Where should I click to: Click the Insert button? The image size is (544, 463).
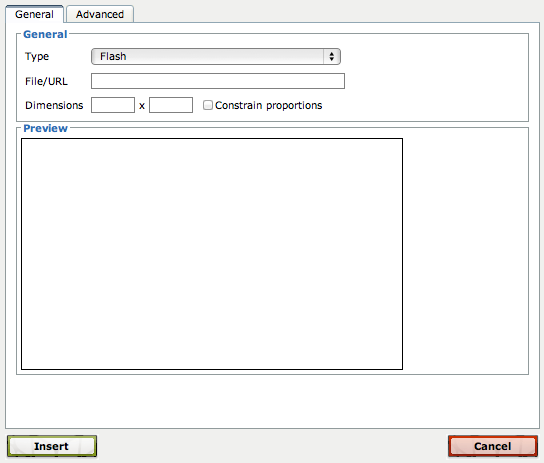tap(52, 446)
